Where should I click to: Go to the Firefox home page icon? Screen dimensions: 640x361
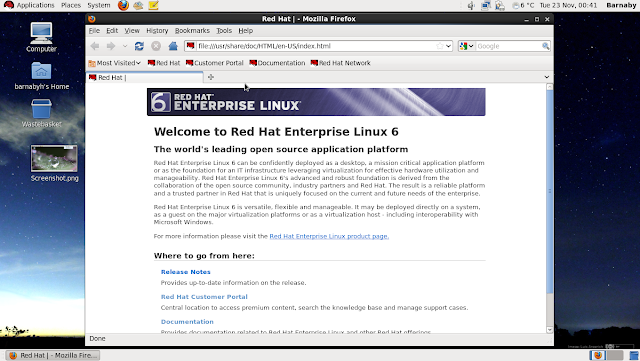(173, 46)
